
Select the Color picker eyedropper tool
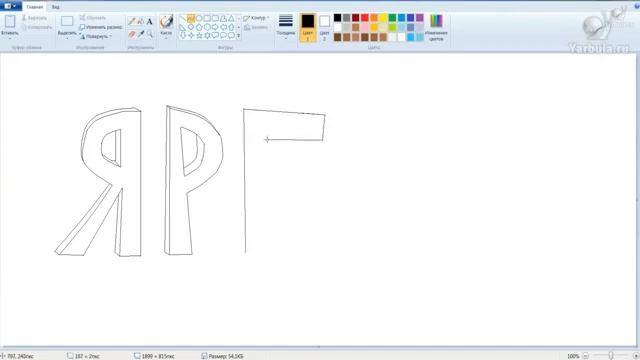tap(141, 34)
